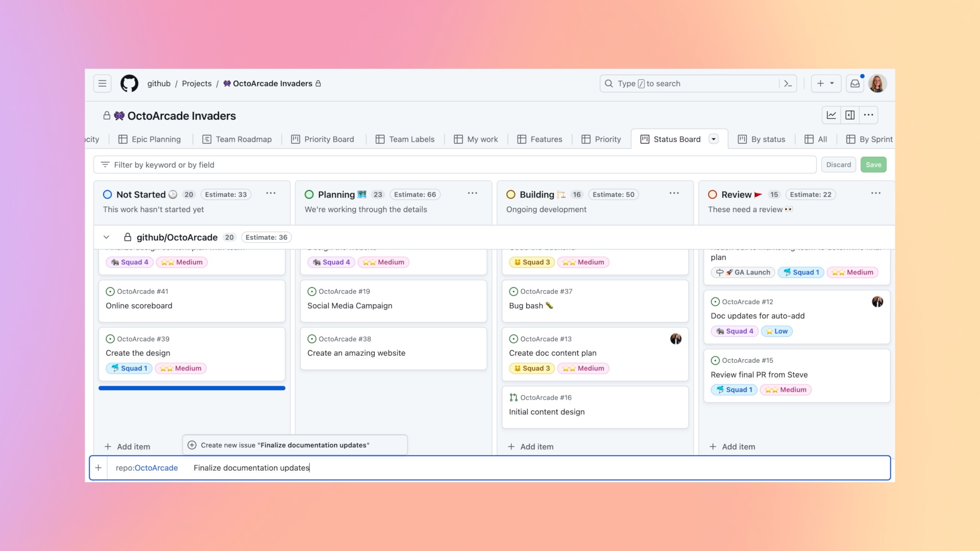The height and width of the screenshot is (551, 980).
Task: Open the command palette icon in search bar
Action: tap(788, 83)
